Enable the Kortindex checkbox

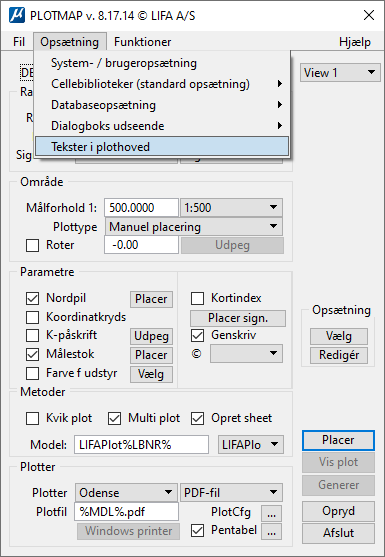[x=197, y=298]
